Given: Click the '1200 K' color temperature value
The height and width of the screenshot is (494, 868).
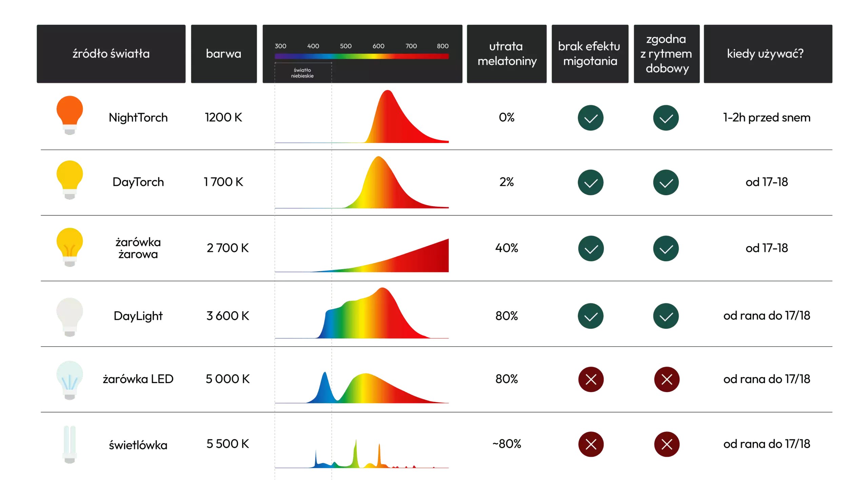Looking at the screenshot, I should pyautogui.click(x=223, y=117).
